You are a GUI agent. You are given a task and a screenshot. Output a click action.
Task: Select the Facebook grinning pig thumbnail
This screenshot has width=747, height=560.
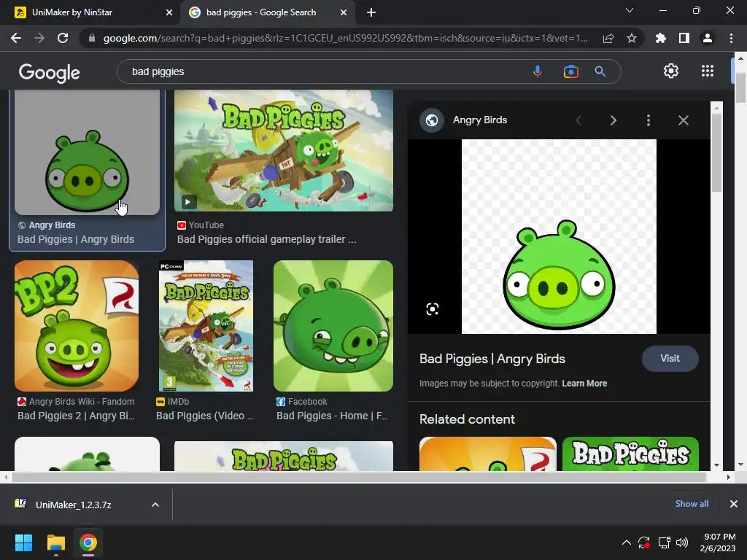333,326
